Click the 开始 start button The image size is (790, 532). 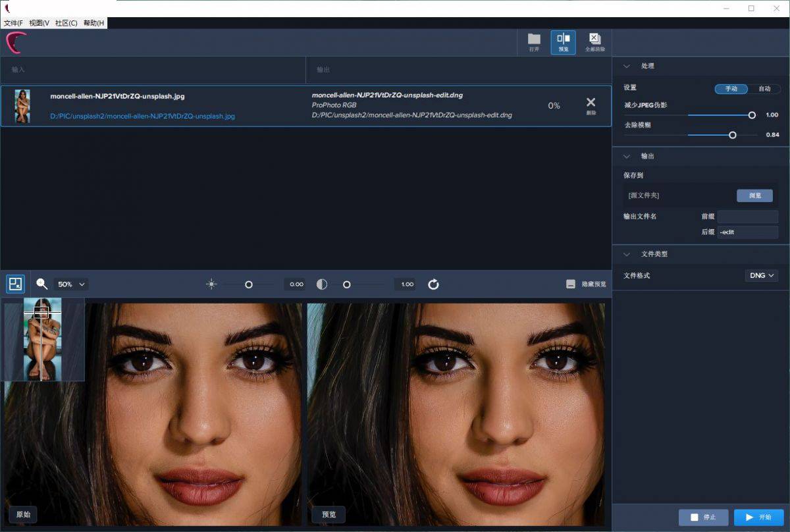759,518
